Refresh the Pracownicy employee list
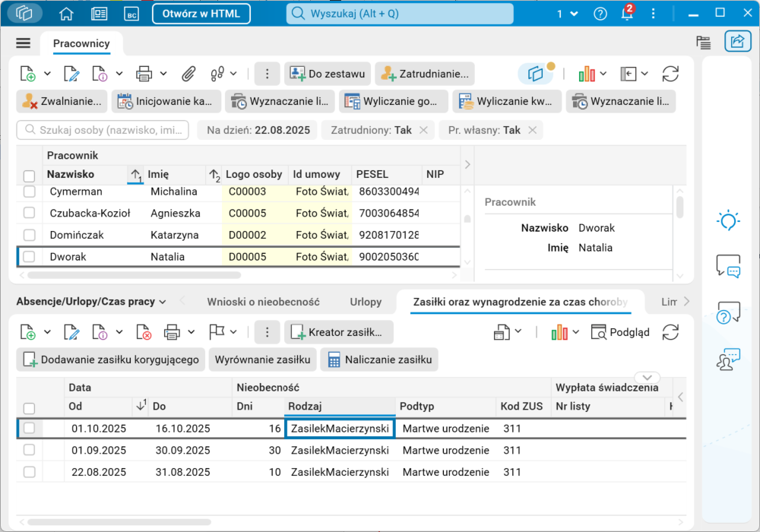 coord(670,74)
